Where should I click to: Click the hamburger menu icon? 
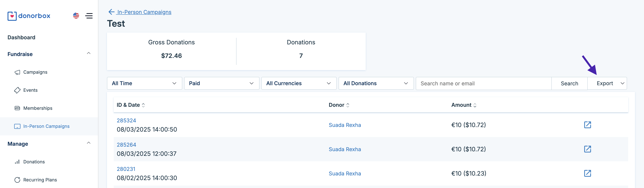89,16
